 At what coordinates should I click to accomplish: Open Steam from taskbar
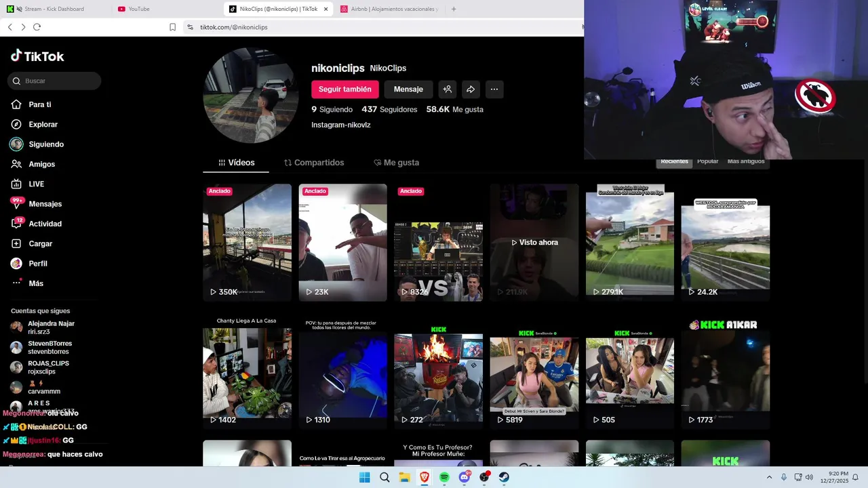point(505,477)
